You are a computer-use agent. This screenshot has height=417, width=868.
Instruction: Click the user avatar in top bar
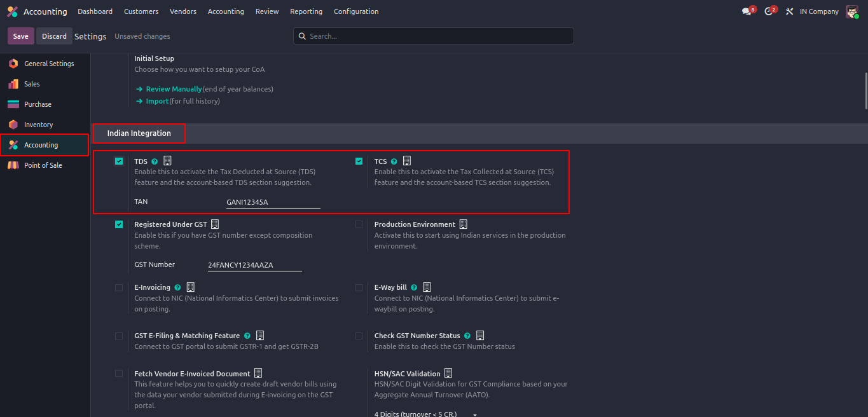coord(851,11)
